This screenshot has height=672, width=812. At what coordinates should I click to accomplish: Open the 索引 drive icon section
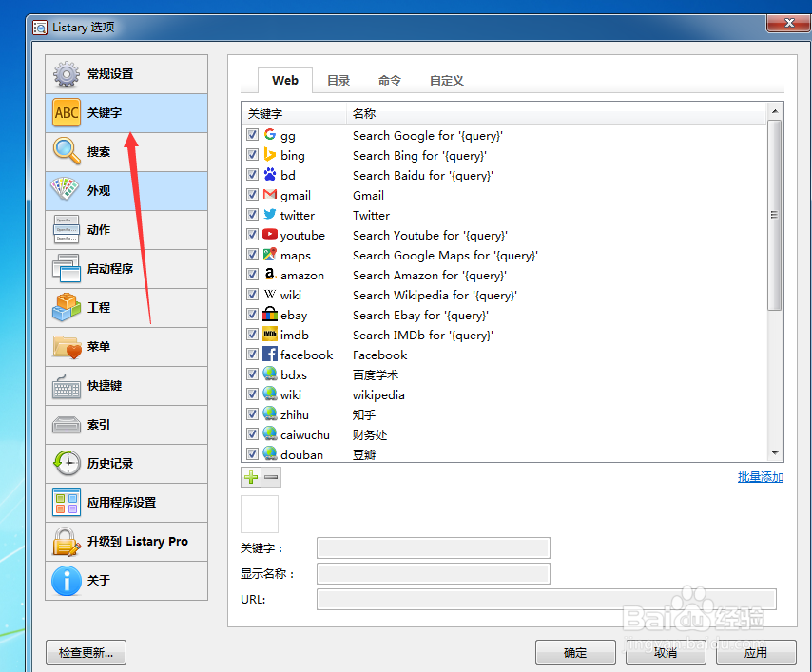[x=67, y=425]
